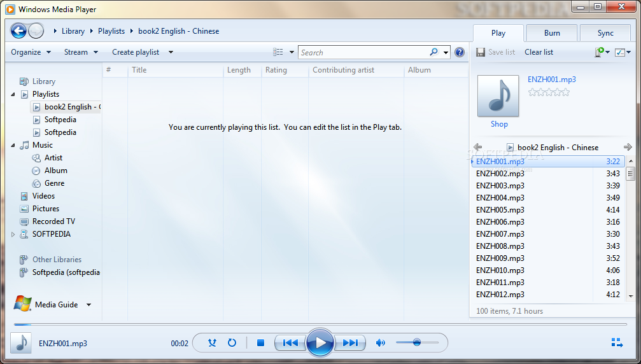641x364 pixels.
Task: Click the large Play button
Action: 320,343
